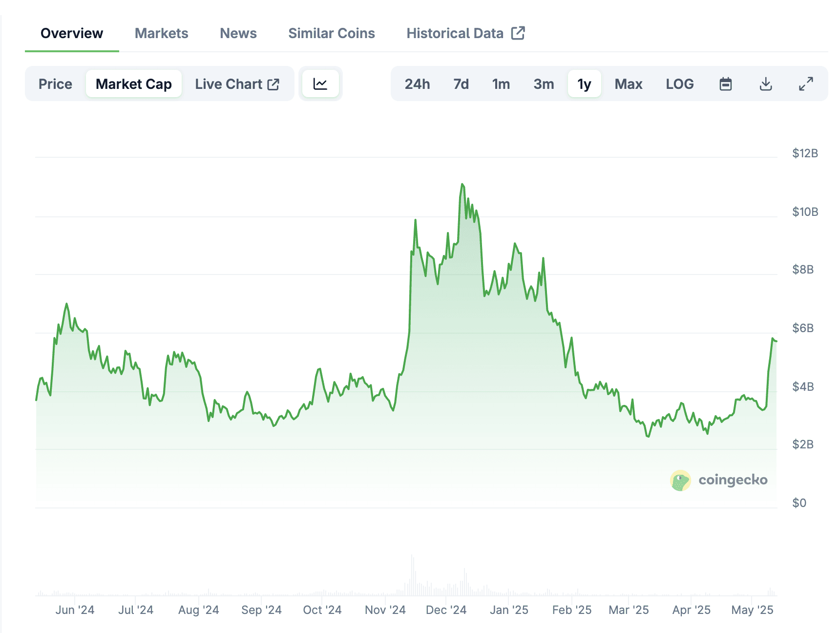This screenshot has height=633, width=840.
Task: Download the chart data
Action: tap(766, 84)
